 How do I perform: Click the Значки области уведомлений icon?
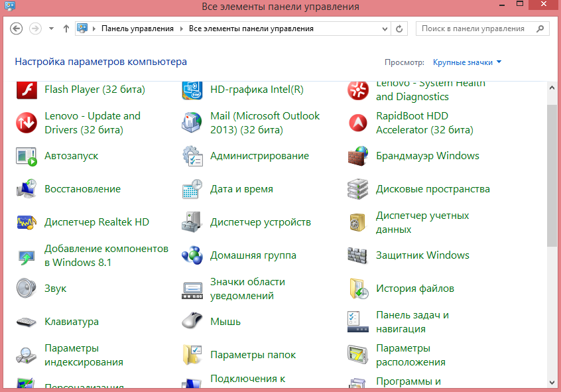click(x=192, y=291)
